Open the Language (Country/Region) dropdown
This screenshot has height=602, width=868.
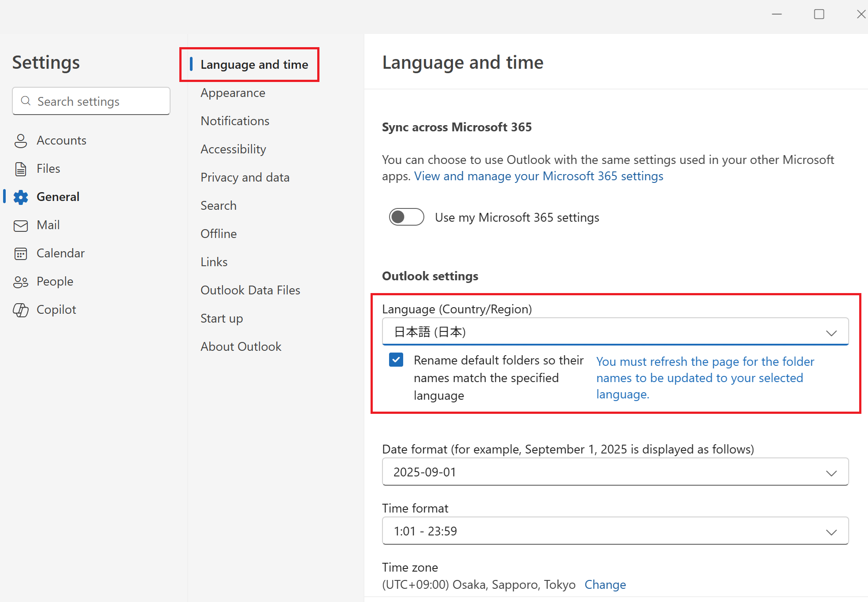coord(615,332)
